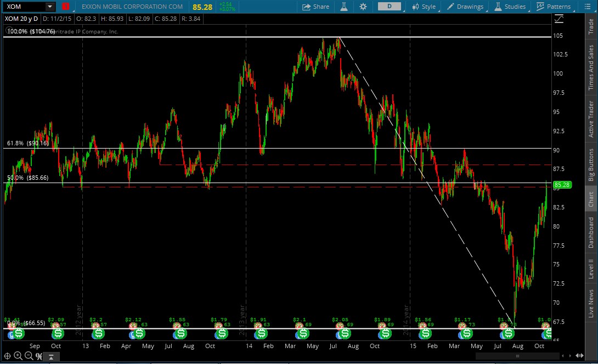Click the O: 82.3 open value
The width and height of the screenshot is (598, 364).
tap(86, 19)
